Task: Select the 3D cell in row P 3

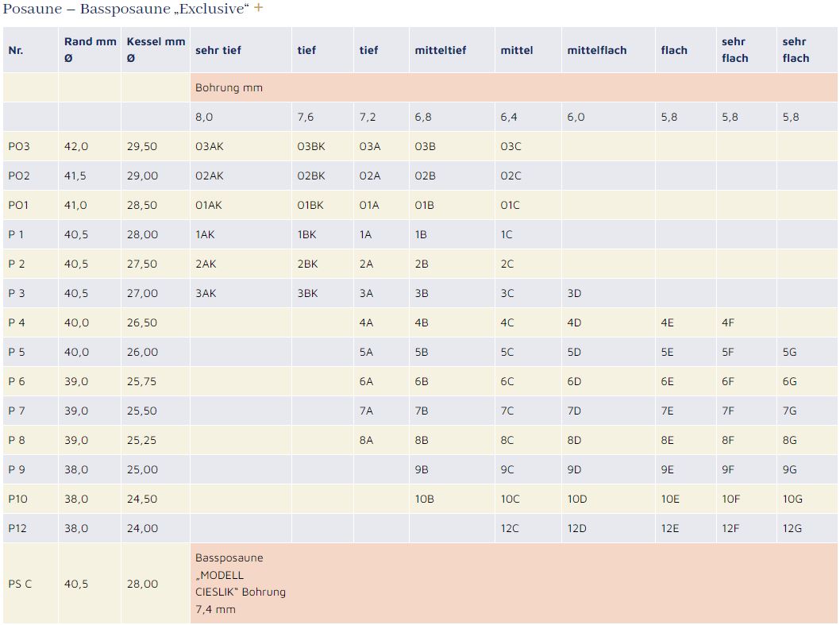Action: coord(574,293)
